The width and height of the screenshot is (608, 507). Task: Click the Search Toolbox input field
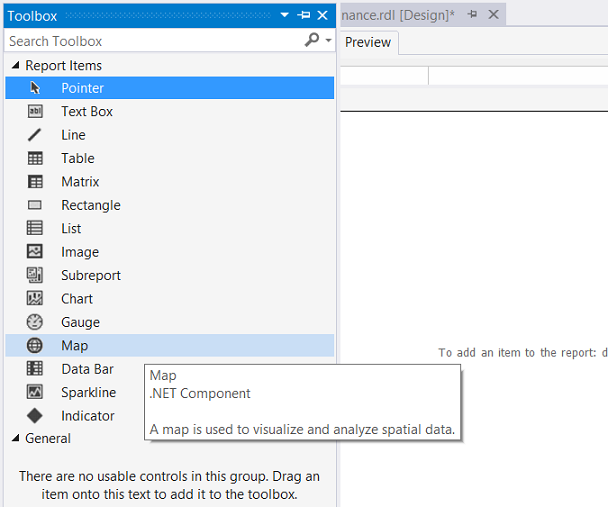pyautogui.click(x=150, y=41)
